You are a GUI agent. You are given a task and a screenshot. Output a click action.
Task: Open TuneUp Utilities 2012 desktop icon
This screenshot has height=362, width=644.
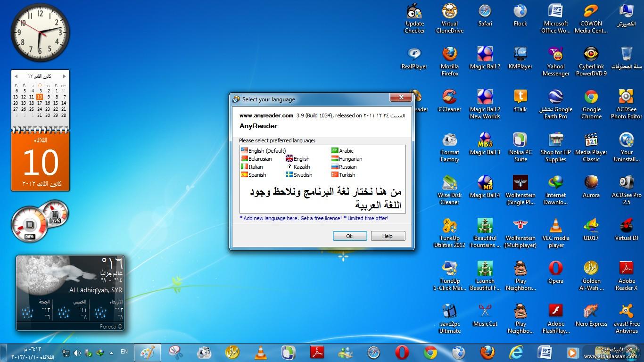(x=450, y=233)
